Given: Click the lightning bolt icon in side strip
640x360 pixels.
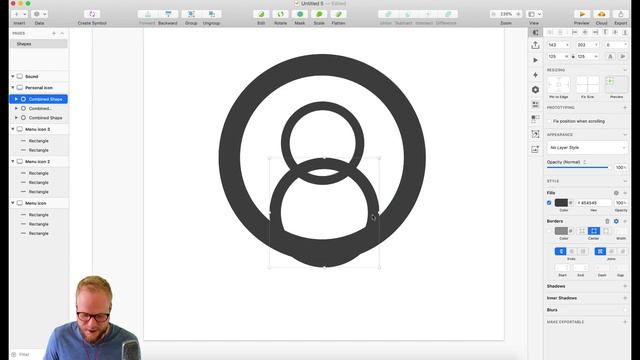Looking at the screenshot, I should (536, 75).
